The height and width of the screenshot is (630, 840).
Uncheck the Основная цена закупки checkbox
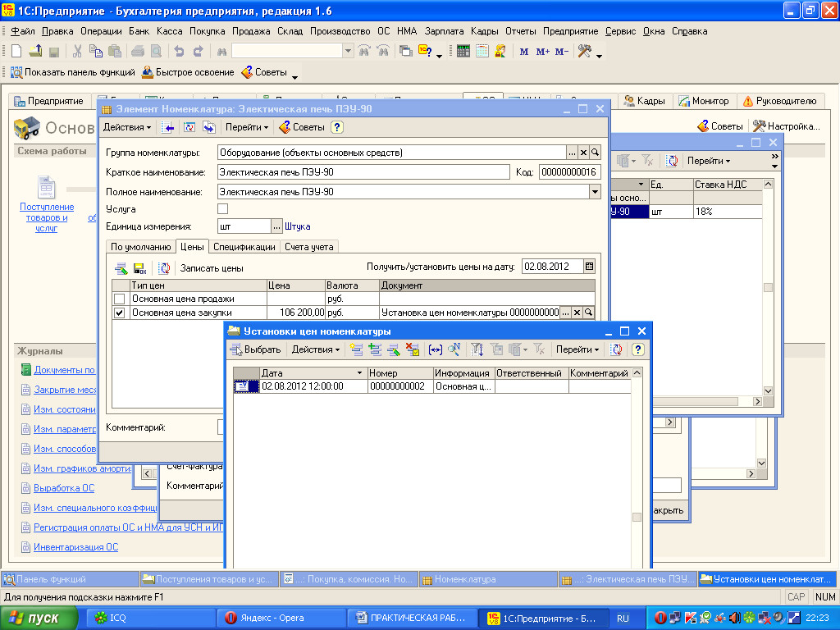120,313
